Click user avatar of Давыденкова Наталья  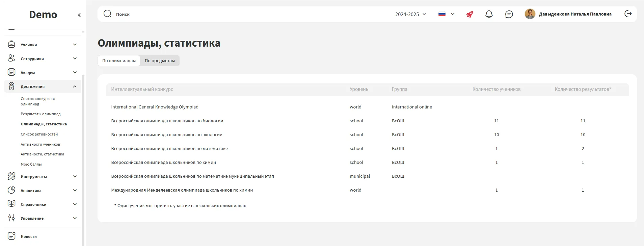[x=530, y=14]
